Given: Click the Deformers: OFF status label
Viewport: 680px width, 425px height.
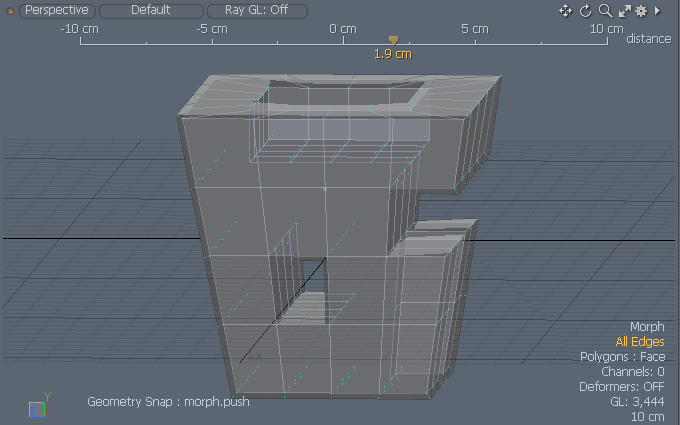Looking at the screenshot, I should pyautogui.click(x=621, y=386).
